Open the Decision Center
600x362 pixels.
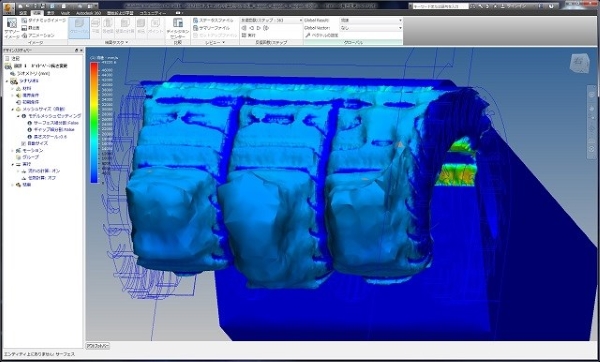click(x=178, y=28)
